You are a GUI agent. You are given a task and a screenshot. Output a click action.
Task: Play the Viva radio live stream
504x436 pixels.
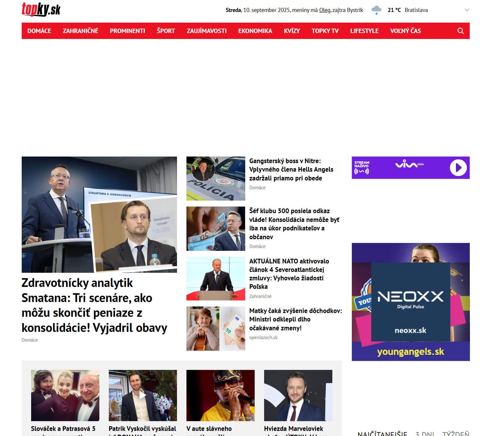[458, 168]
